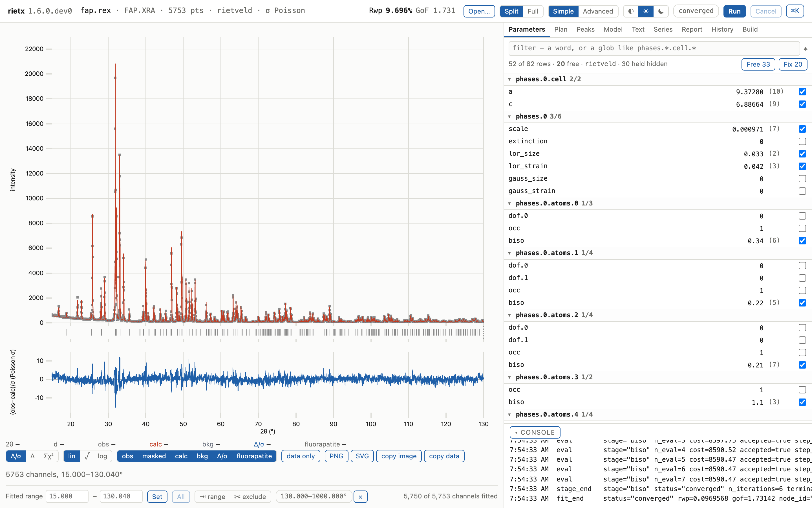Collapse the phases.0.atoms.1 group
The height and width of the screenshot is (508, 812).
[x=509, y=253]
